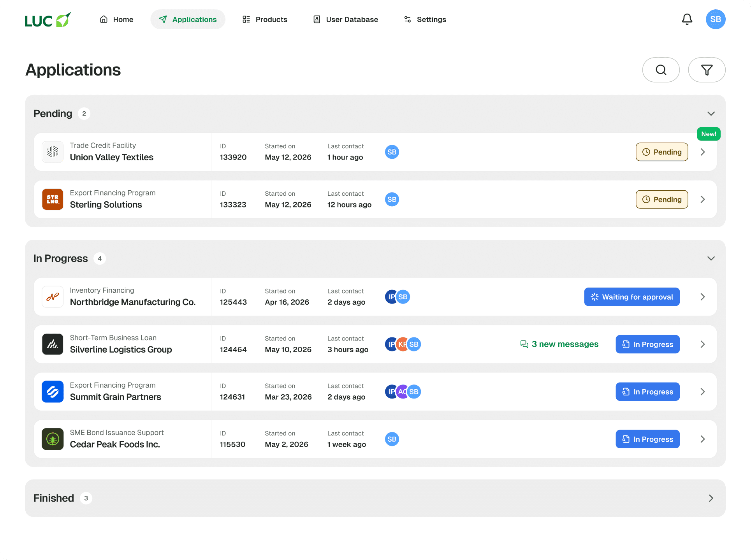Open User Database from the navigation
Screen dimensions: 751x560
345,19
